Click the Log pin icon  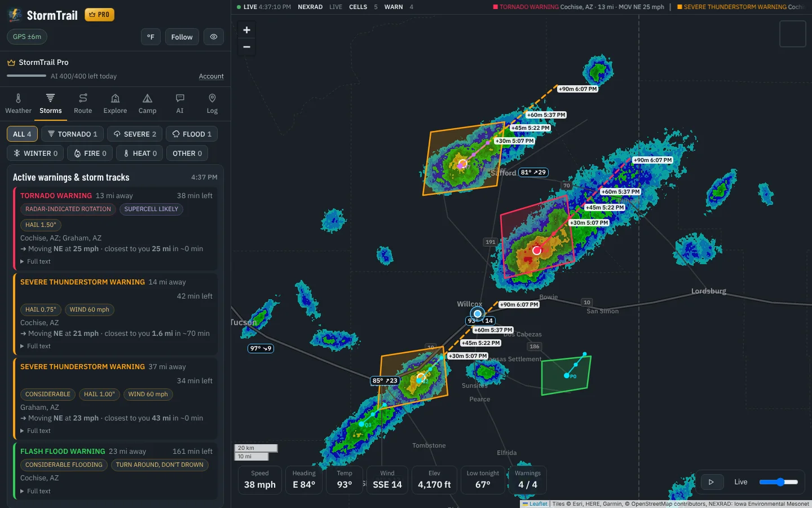pyautogui.click(x=212, y=98)
